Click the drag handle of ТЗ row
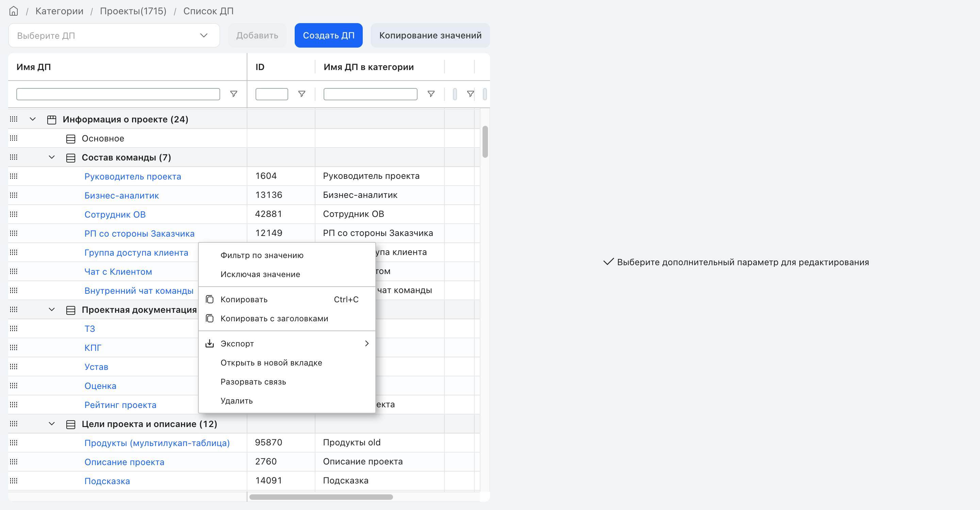 coord(14,328)
